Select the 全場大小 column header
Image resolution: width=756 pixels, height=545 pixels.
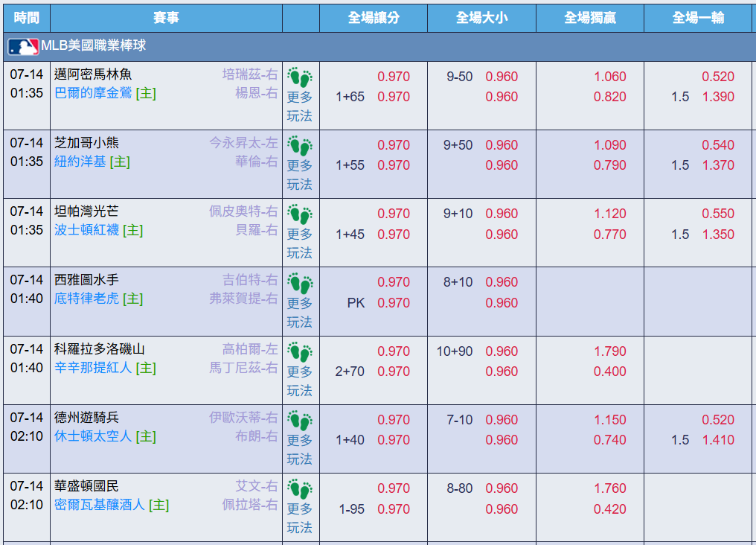481,18
